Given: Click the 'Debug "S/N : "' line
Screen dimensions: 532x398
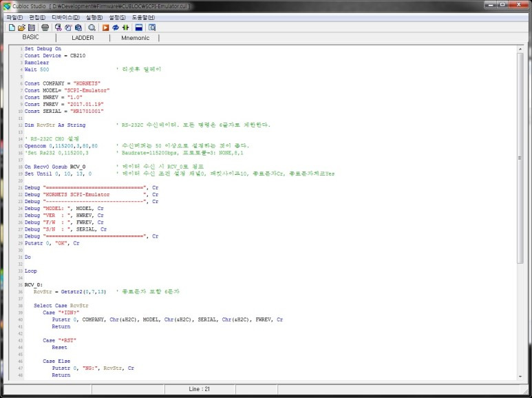Looking at the screenshot, I should click(x=65, y=229).
